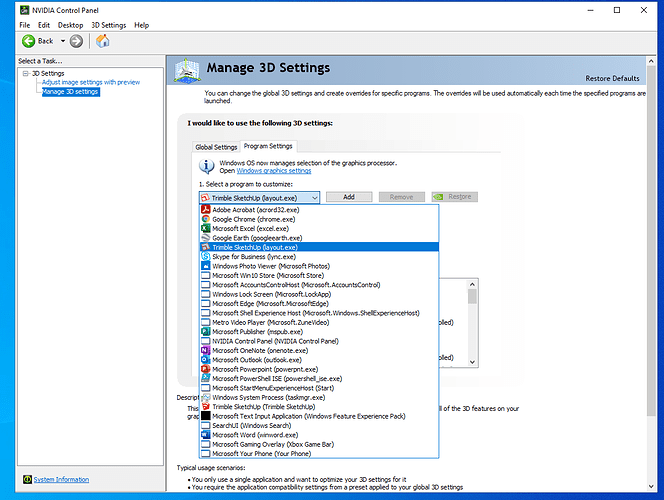Select highlighted Trimble SketchUp (layout.exe) entry
The height and width of the screenshot is (500, 664).
319,247
